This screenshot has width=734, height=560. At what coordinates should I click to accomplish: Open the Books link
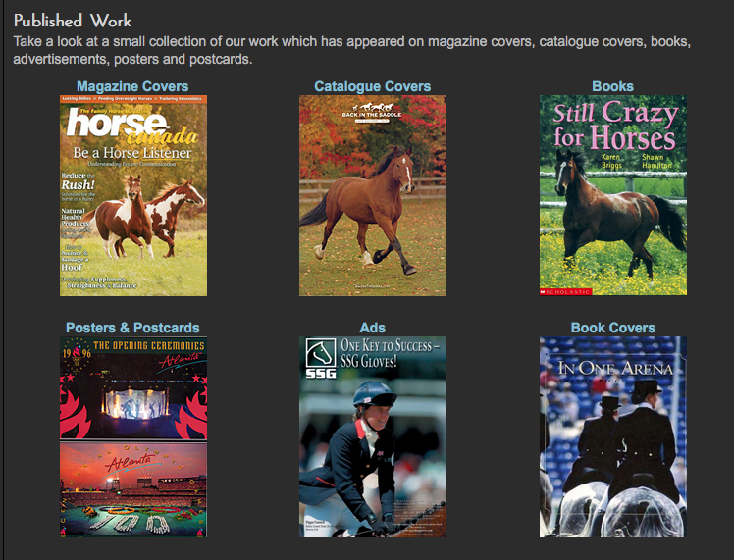click(612, 86)
